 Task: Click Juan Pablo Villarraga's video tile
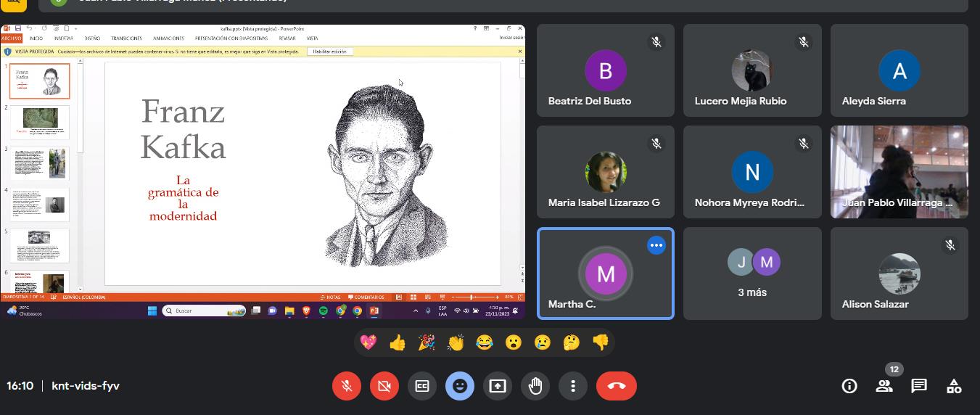(899, 172)
